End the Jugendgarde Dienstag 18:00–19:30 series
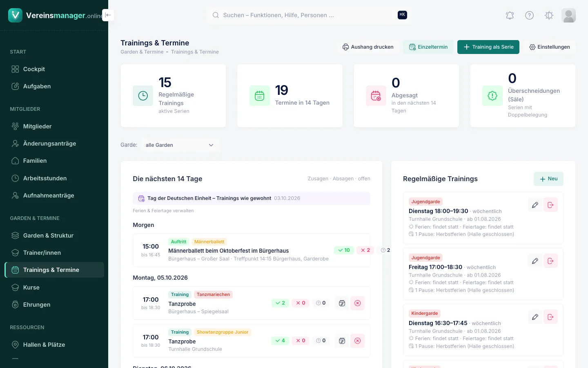 point(550,205)
